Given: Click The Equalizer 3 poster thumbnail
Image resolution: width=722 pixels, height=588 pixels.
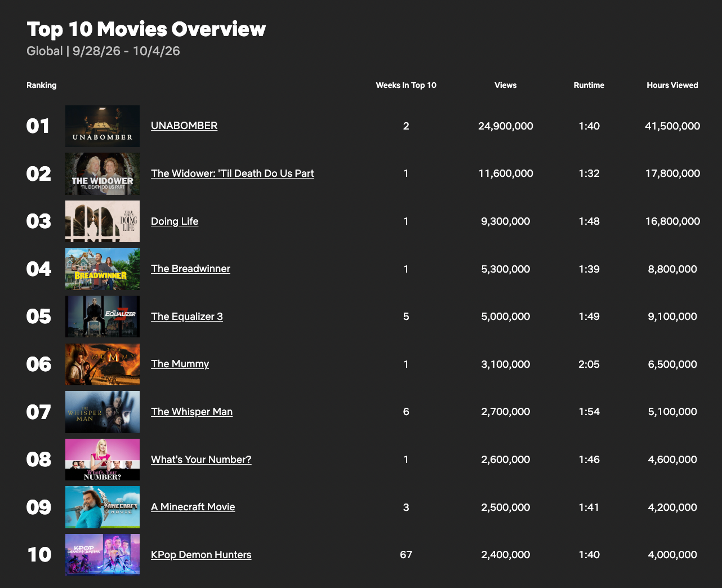Looking at the screenshot, I should (x=102, y=317).
